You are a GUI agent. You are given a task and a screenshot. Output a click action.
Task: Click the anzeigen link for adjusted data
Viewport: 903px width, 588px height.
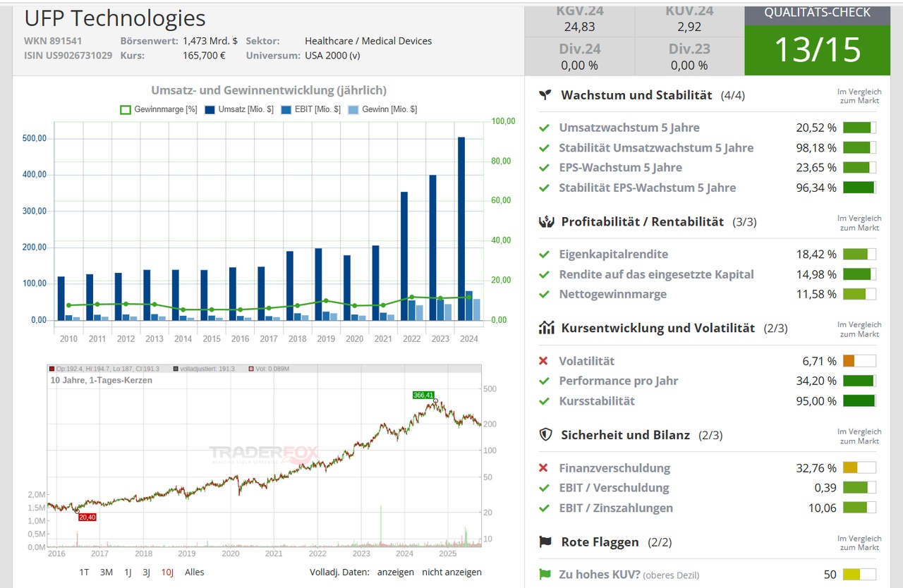coord(395,572)
